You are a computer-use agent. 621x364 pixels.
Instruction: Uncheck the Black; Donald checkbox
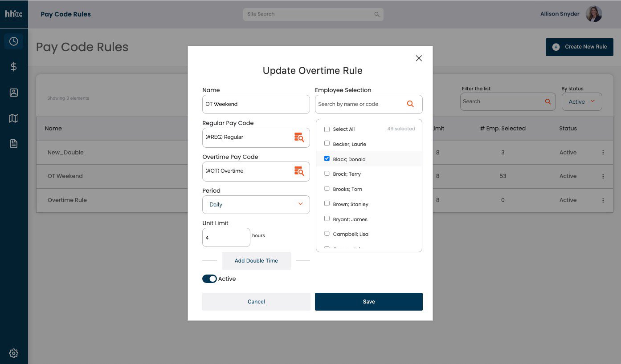pyautogui.click(x=327, y=159)
